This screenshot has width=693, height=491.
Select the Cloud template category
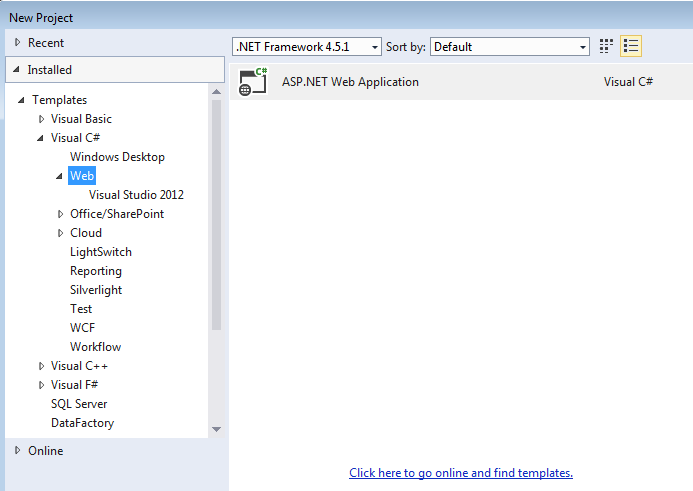(86, 233)
